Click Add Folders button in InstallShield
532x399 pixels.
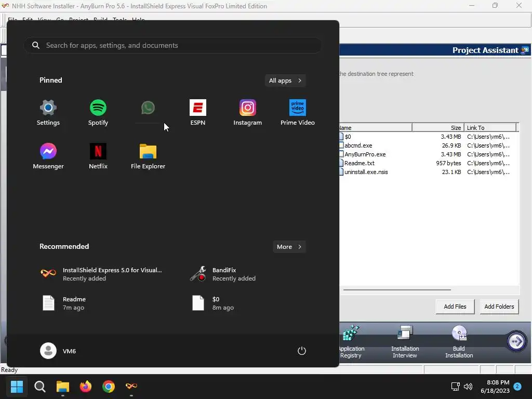(499, 307)
